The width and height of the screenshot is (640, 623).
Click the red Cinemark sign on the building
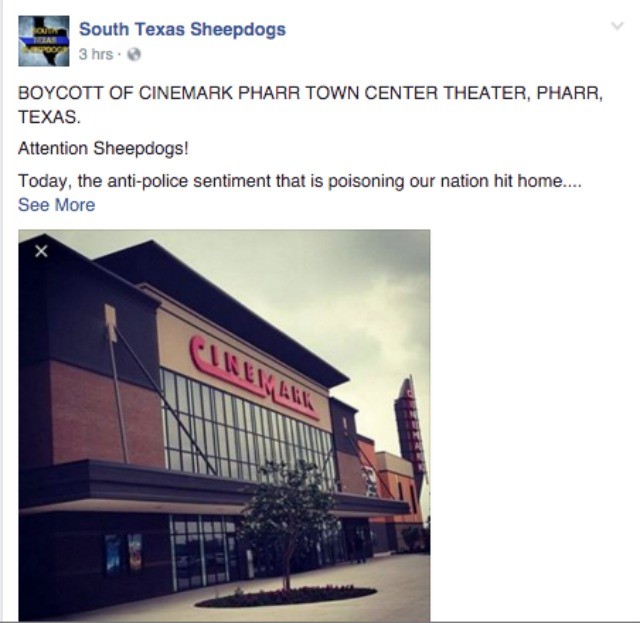point(253,377)
